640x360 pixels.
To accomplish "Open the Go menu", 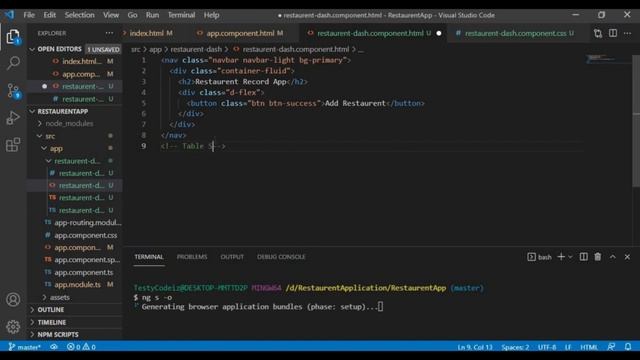I will (132, 15).
